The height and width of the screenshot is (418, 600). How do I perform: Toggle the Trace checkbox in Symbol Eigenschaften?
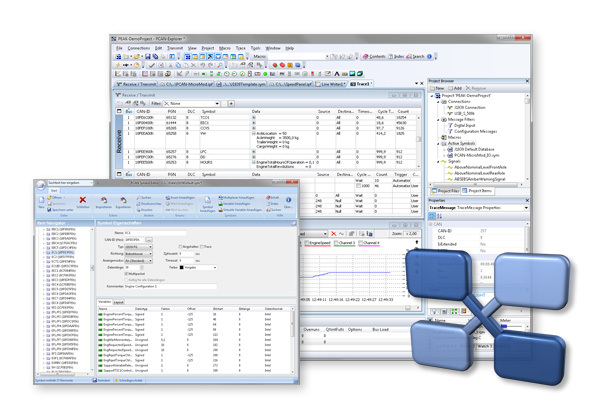click(202, 247)
